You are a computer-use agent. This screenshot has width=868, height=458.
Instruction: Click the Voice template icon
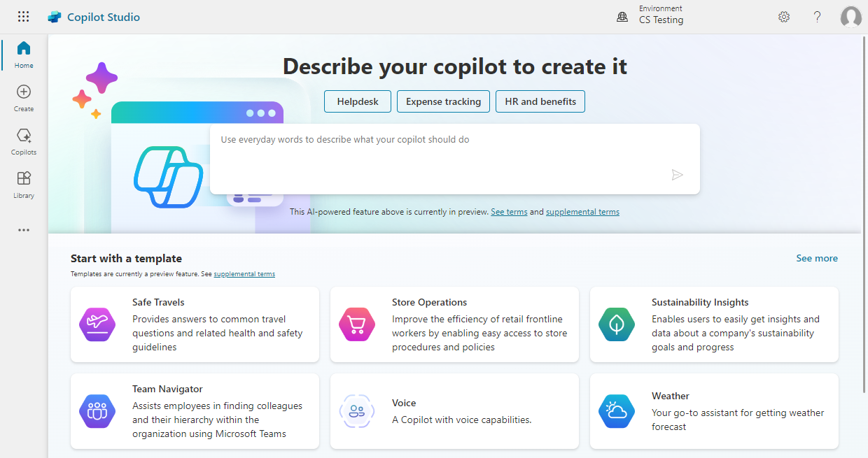coord(357,411)
